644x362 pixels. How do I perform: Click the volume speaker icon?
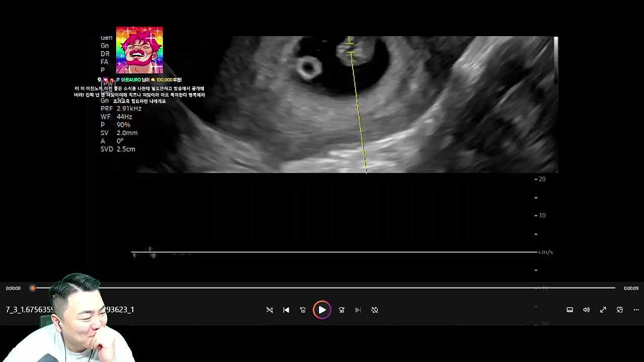point(586,310)
